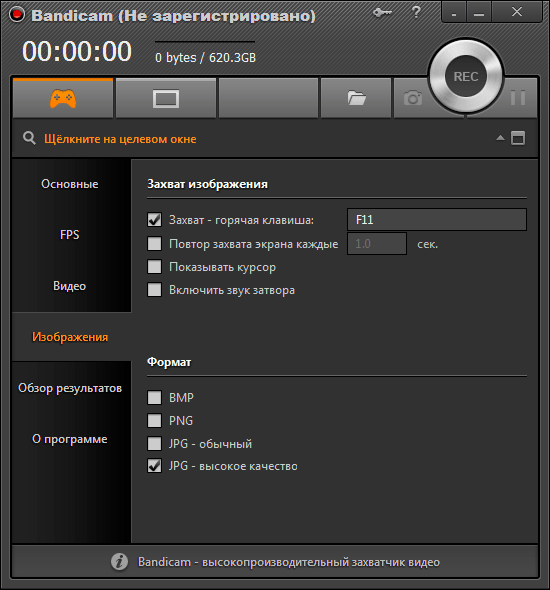Minimize the Bandicam window
The image size is (550, 590).
pos(479,12)
